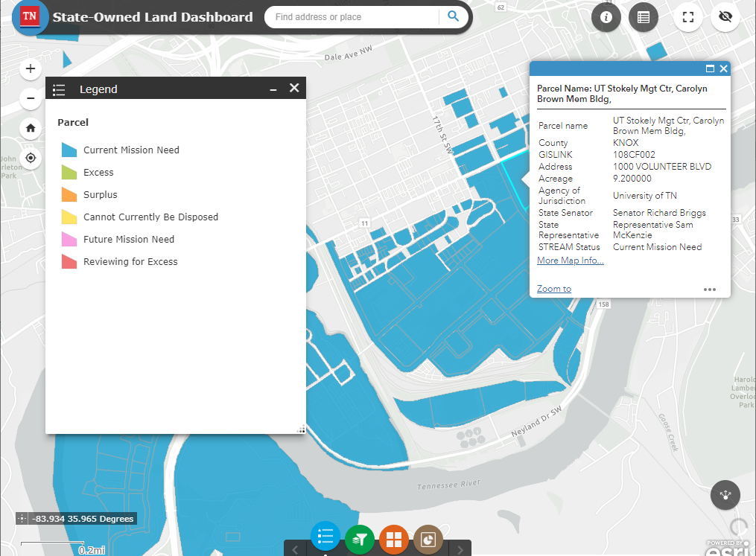Click the Parcel heading in Legend

coord(73,122)
